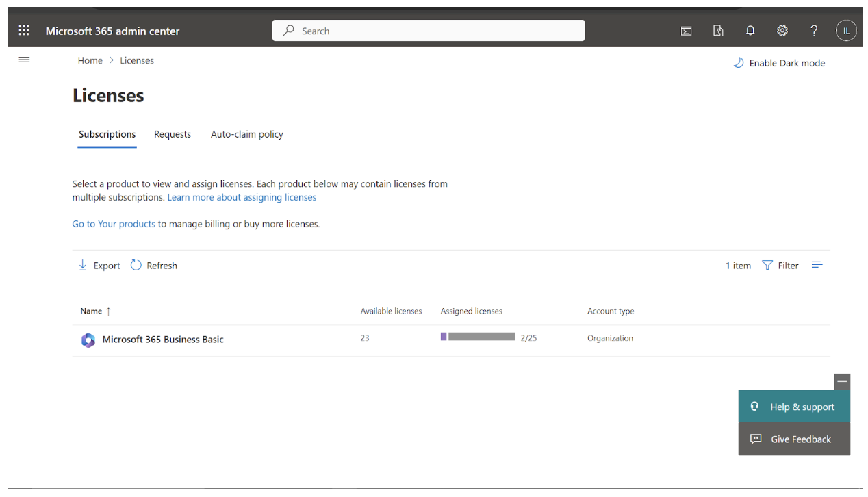868x497 pixels.
Task: Open the Auto-claim policy tab
Action: [x=247, y=134]
